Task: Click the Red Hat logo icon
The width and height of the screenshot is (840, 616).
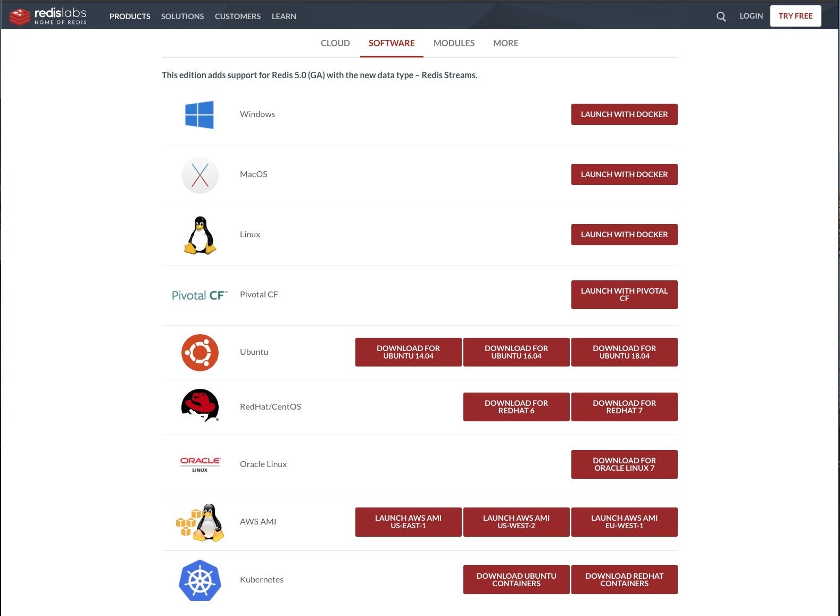Action: (200, 405)
